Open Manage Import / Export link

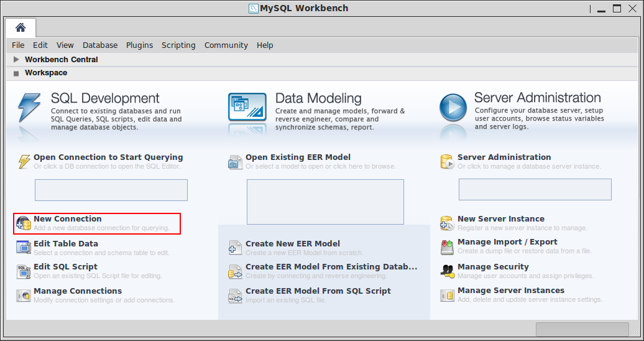point(508,242)
